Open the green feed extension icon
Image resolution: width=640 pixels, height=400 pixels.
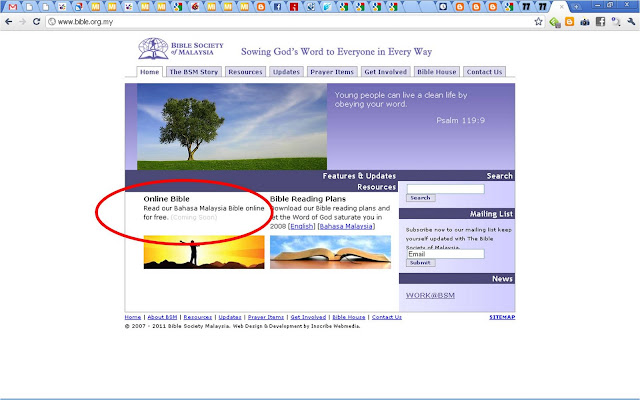click(555, 22)
